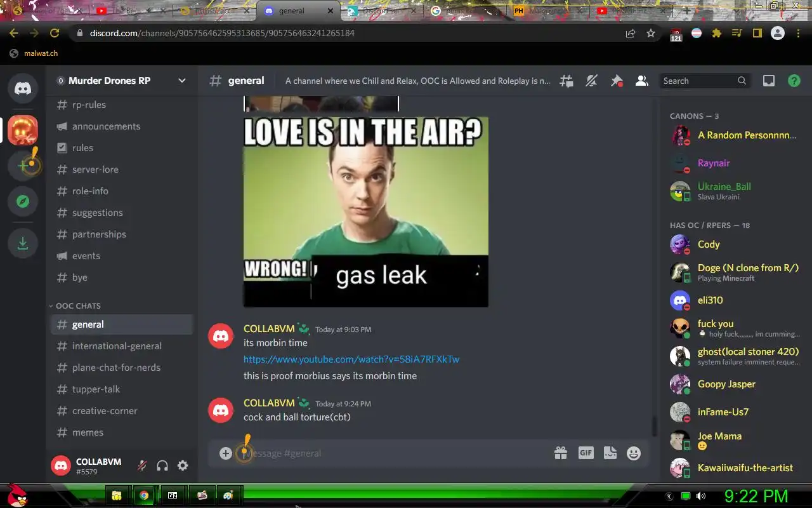Screen dimensions: 812x508
Task: Open the emoji picker
Action: (634, 453)
